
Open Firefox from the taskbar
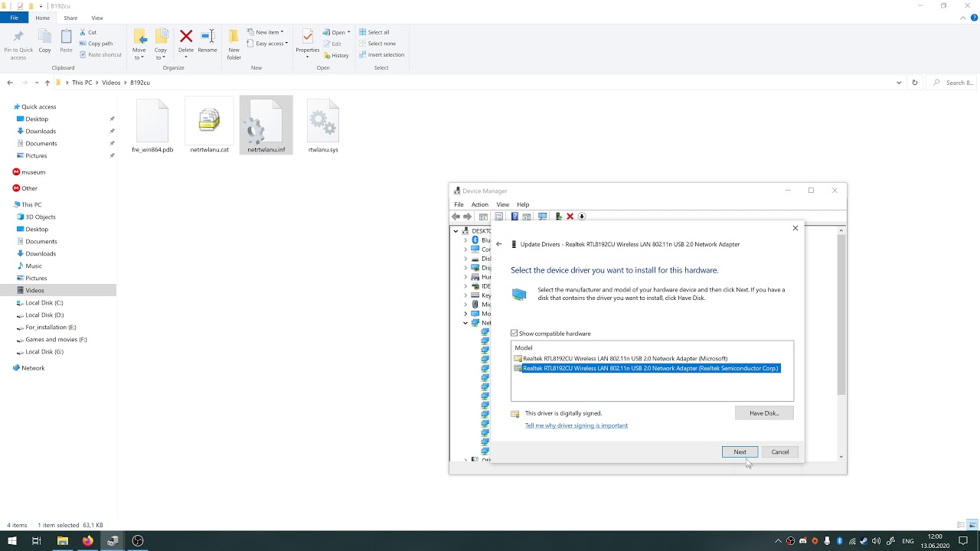pyautogui.click(x=87, y=541)
